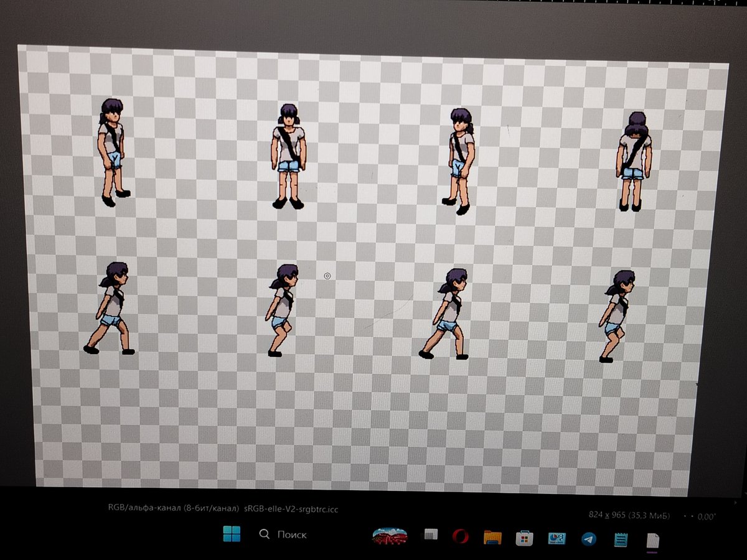Image resolution: width=747 pixels, height=560 pixels.
Task: Open Telegram from the taskbar
Action: [588, 539]
